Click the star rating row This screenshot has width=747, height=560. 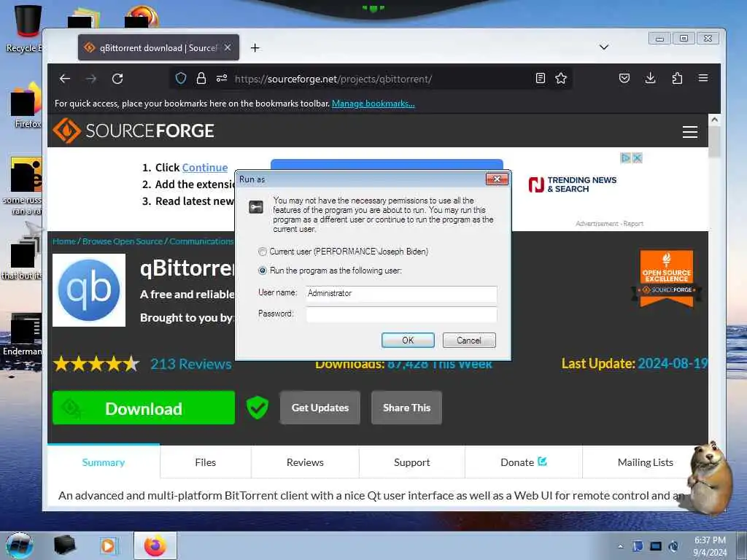coord(96,364)
